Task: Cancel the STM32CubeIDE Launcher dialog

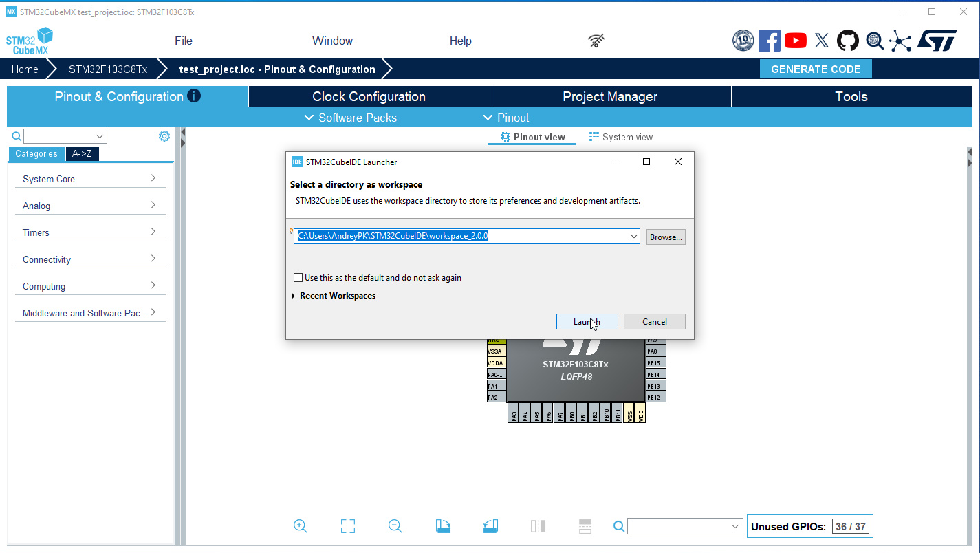Action: (x=655, y=322)
